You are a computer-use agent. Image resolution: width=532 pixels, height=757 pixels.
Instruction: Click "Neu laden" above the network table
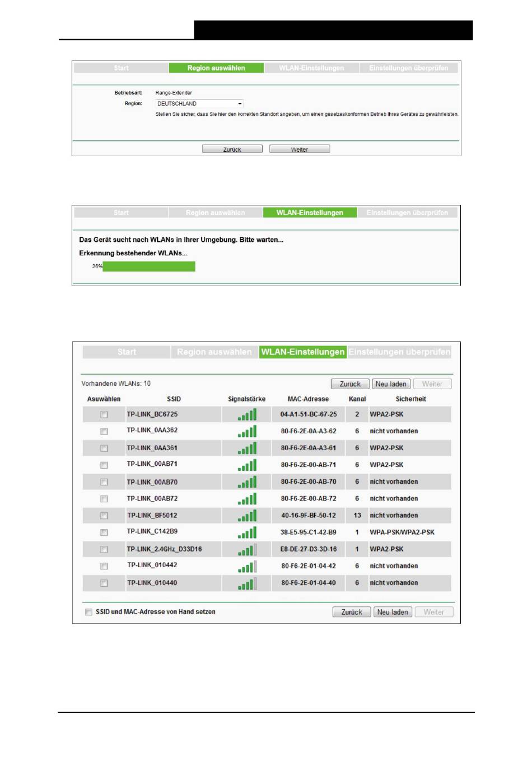click(391, 384)
